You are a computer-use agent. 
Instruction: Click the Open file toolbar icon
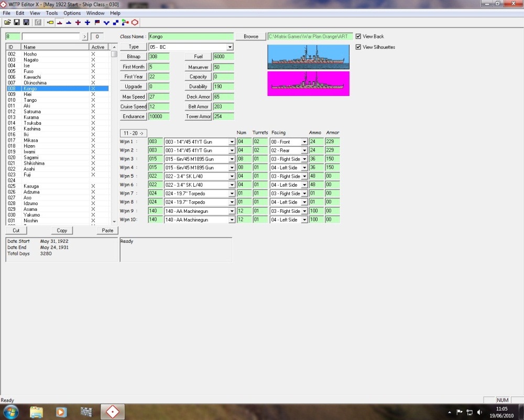coord(7,23)
